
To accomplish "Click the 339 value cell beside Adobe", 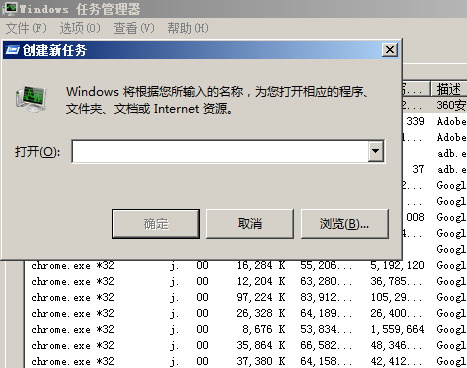I will coord(415,121).
